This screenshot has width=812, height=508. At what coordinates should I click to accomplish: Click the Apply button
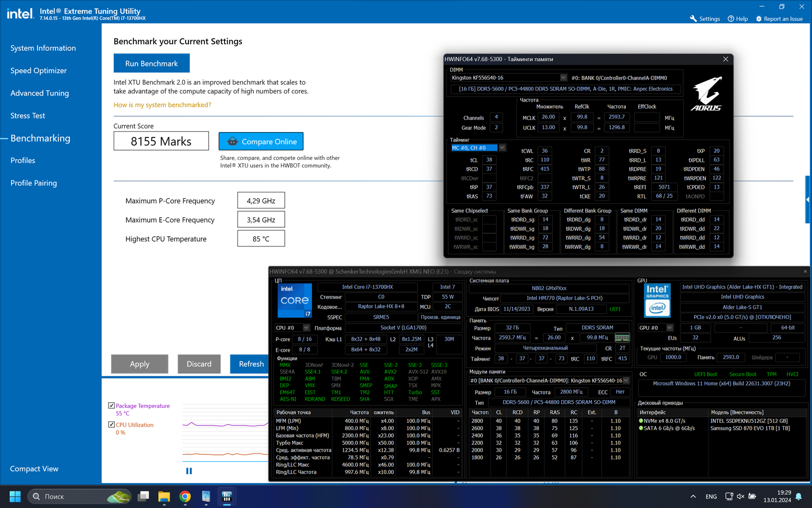(140, 364)
